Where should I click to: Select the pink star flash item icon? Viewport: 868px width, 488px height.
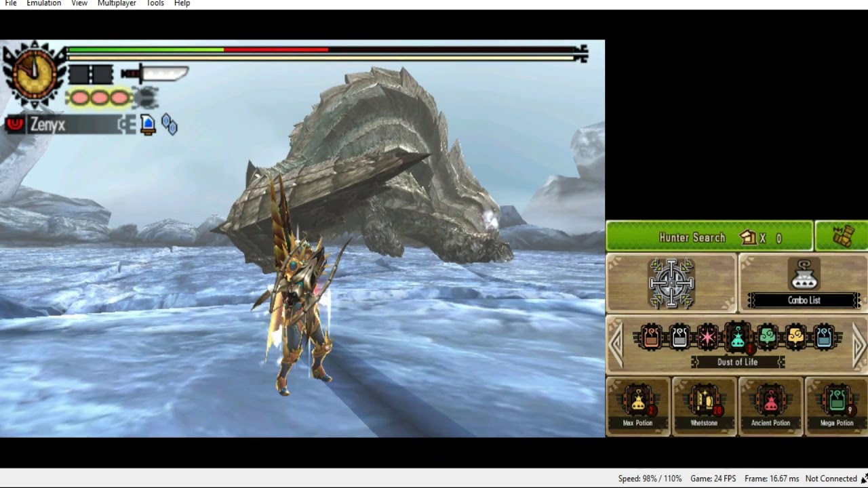point(708,337)
